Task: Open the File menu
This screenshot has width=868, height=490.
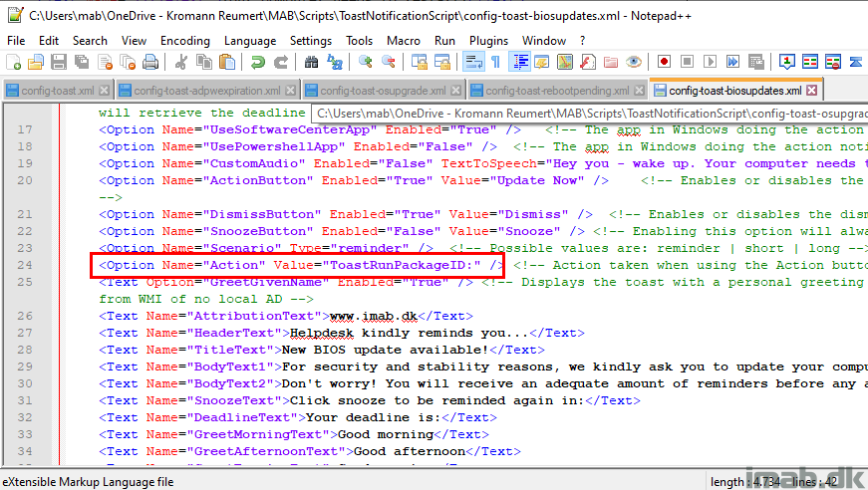Action: point(16,41)
